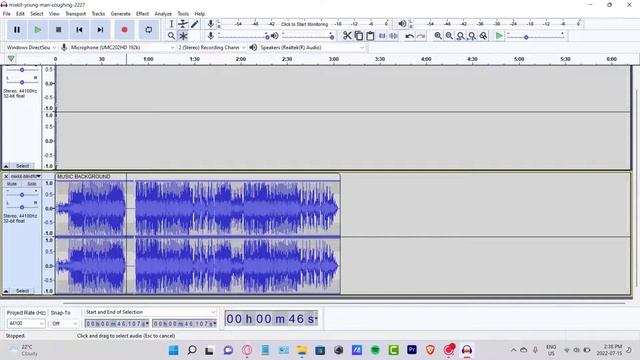Select the asterisk Multi-tool
640x360 pixels.
[x=183, y=36]
